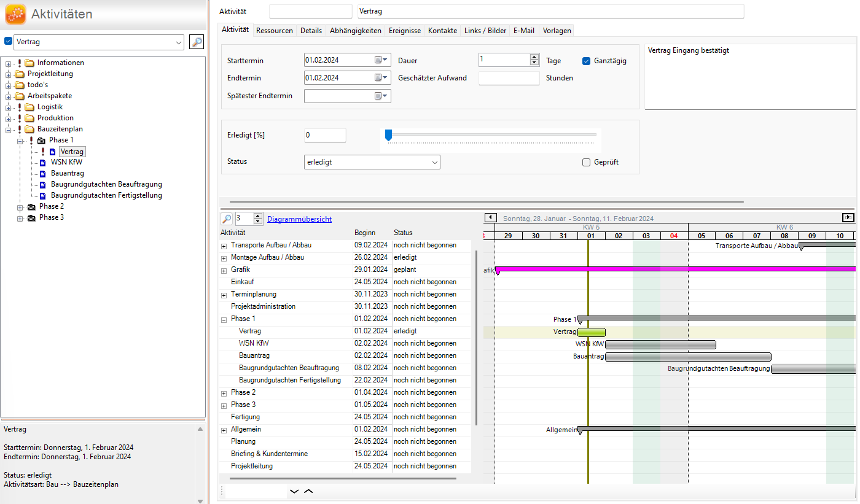
Task: Switch to Links / Bilder tab
Action: pyautogui.click(x=485, y=31)
